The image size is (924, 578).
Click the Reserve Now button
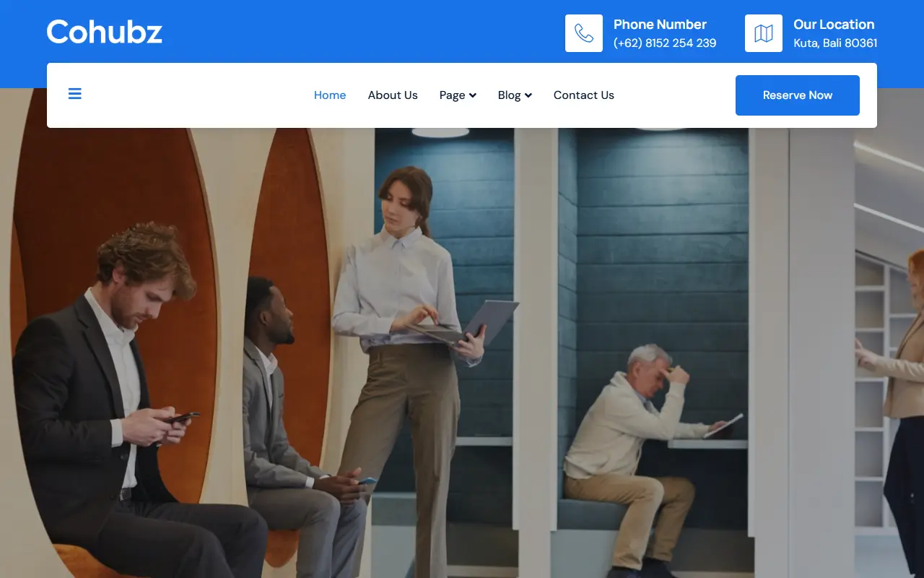point(798,95)
